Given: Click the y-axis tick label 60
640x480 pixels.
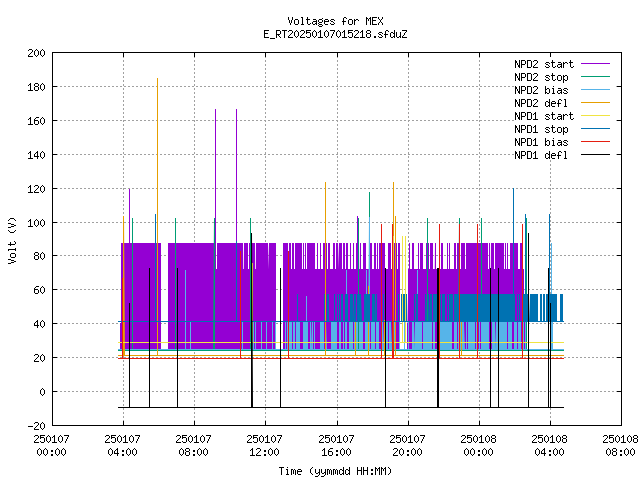Looking at the screenshot, I should tap(39, 290).
